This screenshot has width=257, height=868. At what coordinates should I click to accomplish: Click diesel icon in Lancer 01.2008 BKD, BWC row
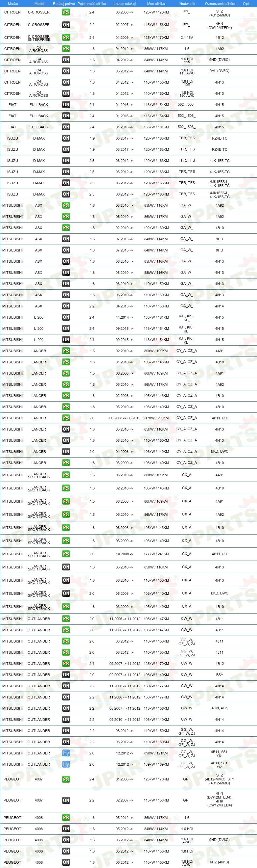(66, 452)
